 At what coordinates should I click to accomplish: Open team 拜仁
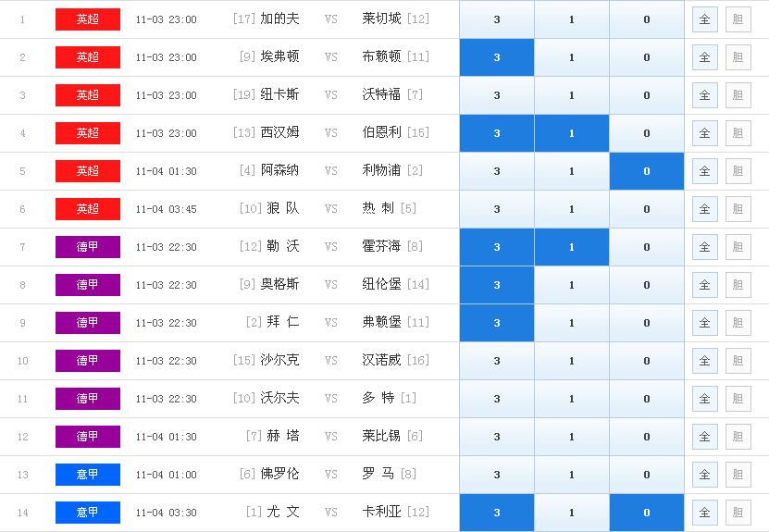(283, 322)
